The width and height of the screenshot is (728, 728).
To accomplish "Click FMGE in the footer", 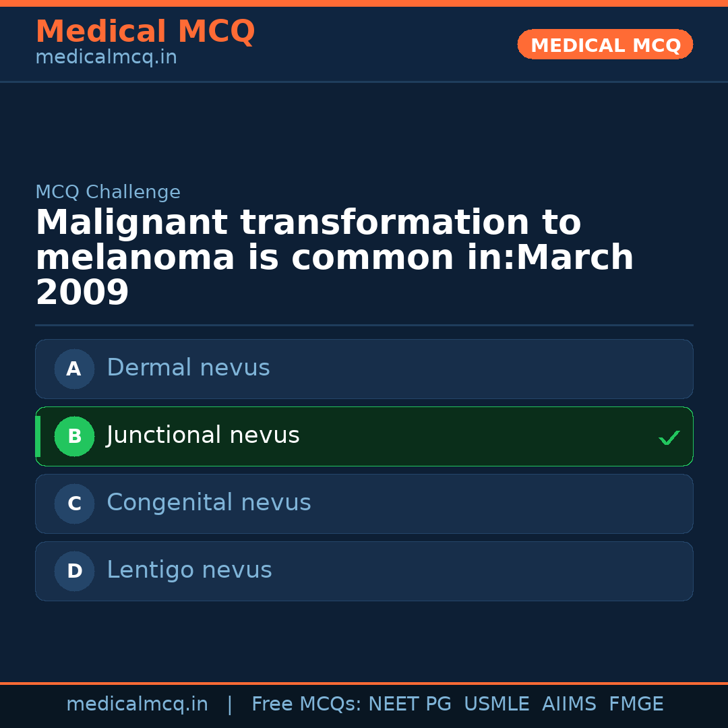I will (636, 704).
